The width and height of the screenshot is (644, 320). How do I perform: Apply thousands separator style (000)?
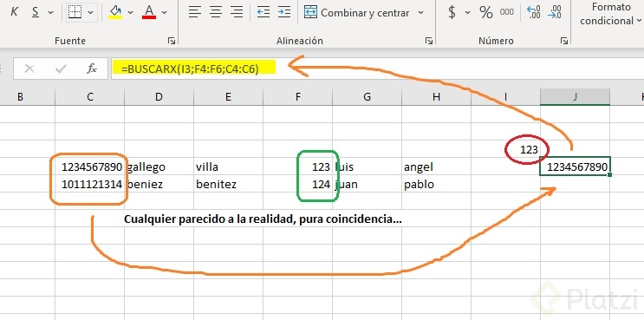(507, 13)
